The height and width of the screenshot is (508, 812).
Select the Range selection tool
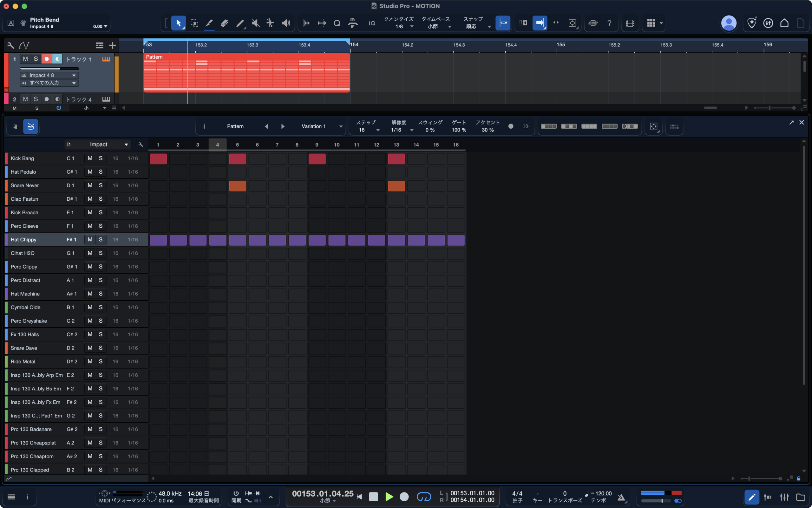point(194,23)
